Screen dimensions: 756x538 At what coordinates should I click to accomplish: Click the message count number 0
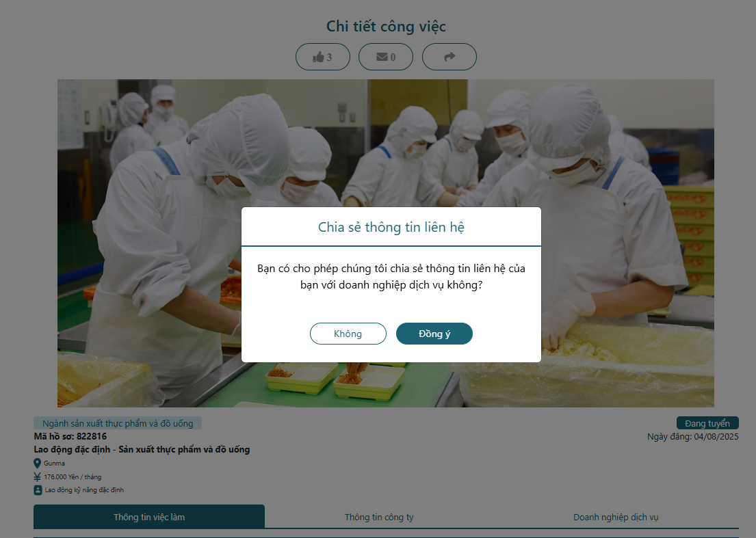point(393,57)
